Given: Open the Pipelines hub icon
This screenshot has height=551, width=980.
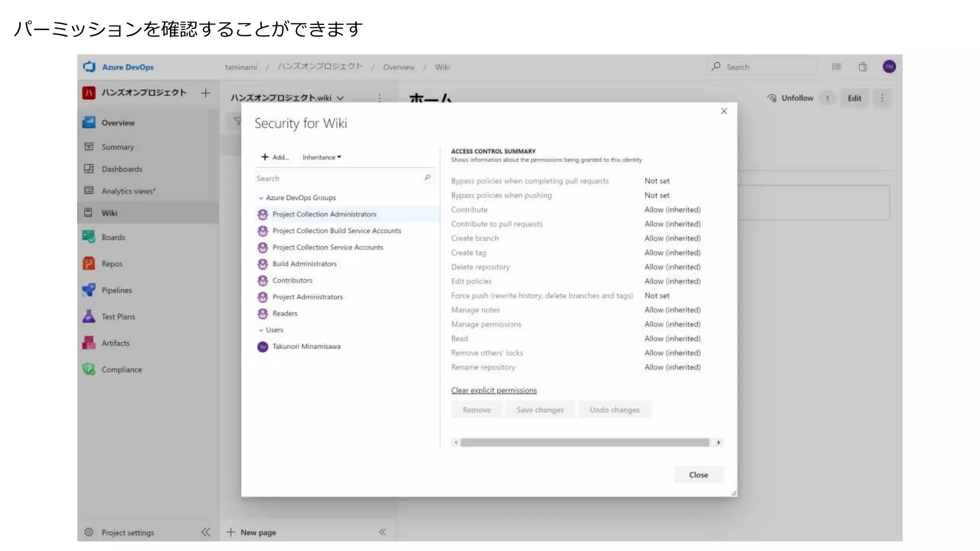Looking at the screenshot, I should [x=89, y=290].
